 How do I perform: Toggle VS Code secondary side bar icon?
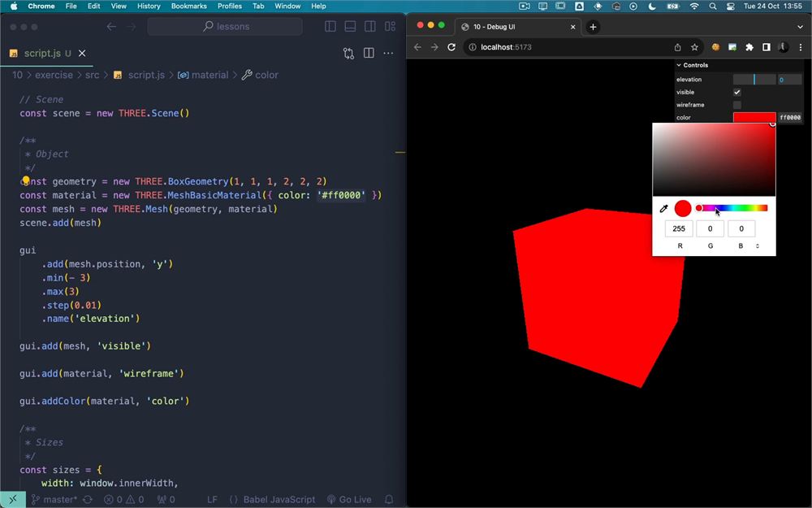click(369, 27)
